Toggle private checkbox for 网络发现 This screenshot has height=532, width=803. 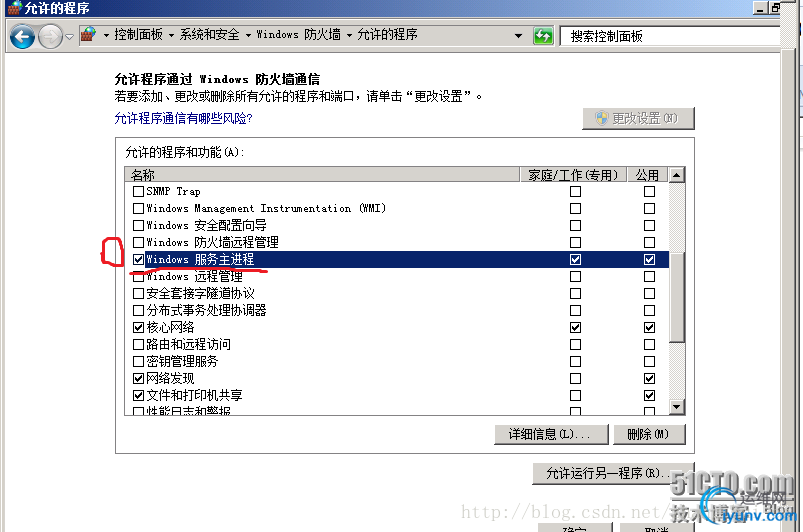point(576,378)
